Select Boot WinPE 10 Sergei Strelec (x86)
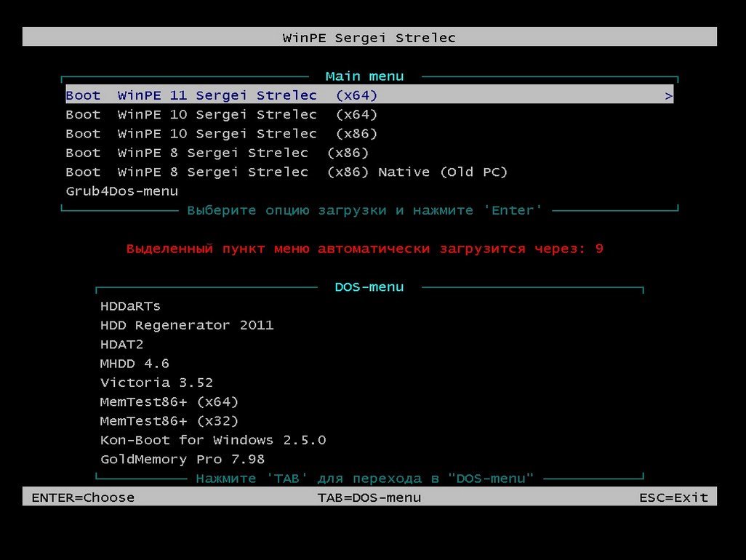This screenshot has width=746, height=560. click(222, 134)
